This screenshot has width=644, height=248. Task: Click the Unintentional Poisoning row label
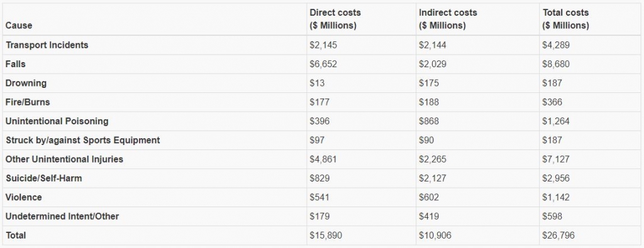click(57, 121)
